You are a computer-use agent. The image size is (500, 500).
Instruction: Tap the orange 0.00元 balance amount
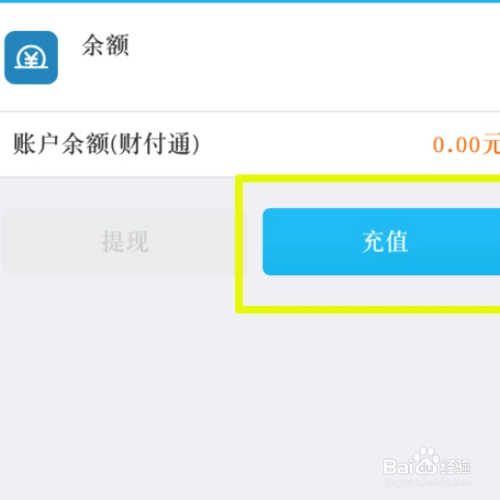click(466, 144)
